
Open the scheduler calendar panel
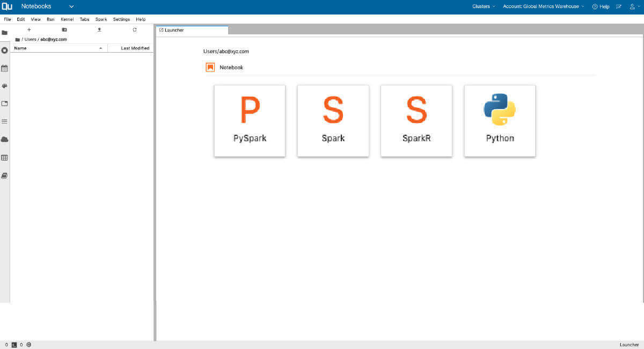pyautogui.click(x=4, y=68)
